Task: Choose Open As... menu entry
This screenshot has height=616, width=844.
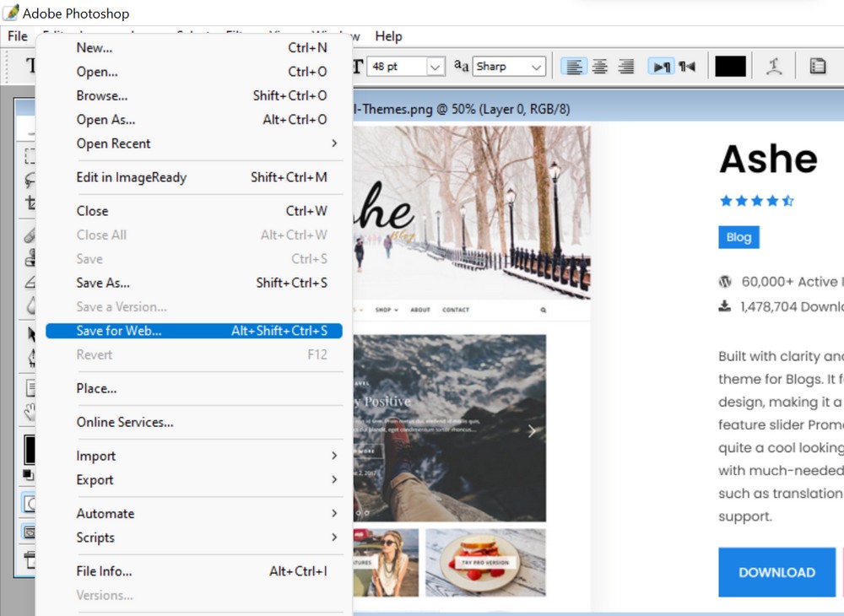Action: pos(194,120)
